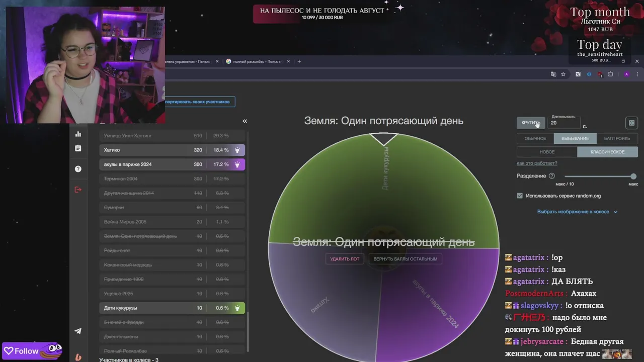The image size is (644, 362).
Task: Open the как это работает? link
Action: coord(537,163)
